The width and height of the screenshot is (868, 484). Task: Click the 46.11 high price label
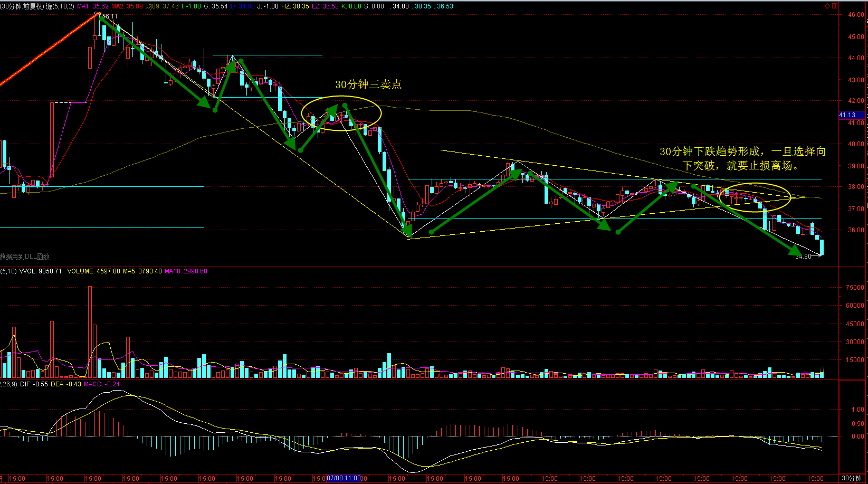(x=109, y=16)
